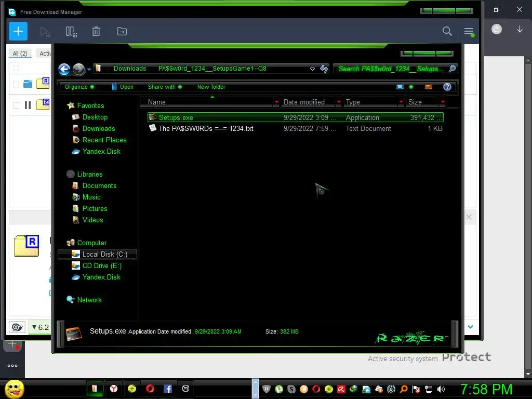Go back with the Explorer back arrow
The image size is (532, 399).
pyautogui.click(x=64, y=69)
